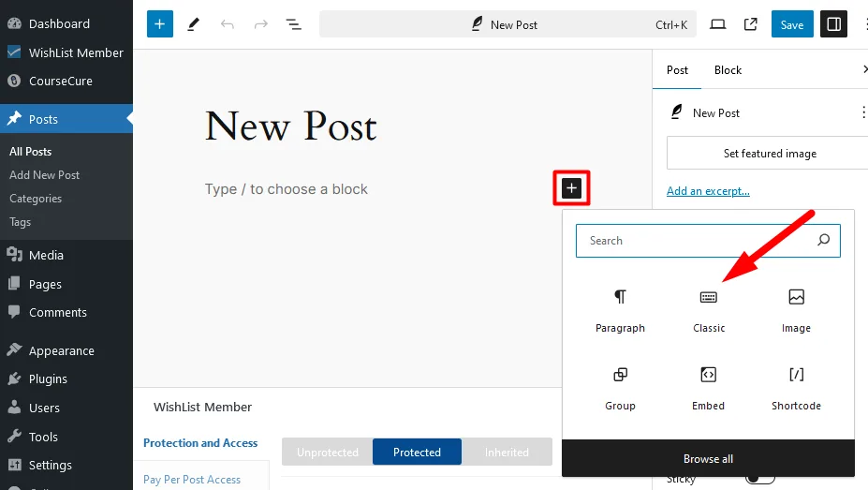
Task: Open the block inserter in the top toolbar
Action: click(x=160, y=24)
